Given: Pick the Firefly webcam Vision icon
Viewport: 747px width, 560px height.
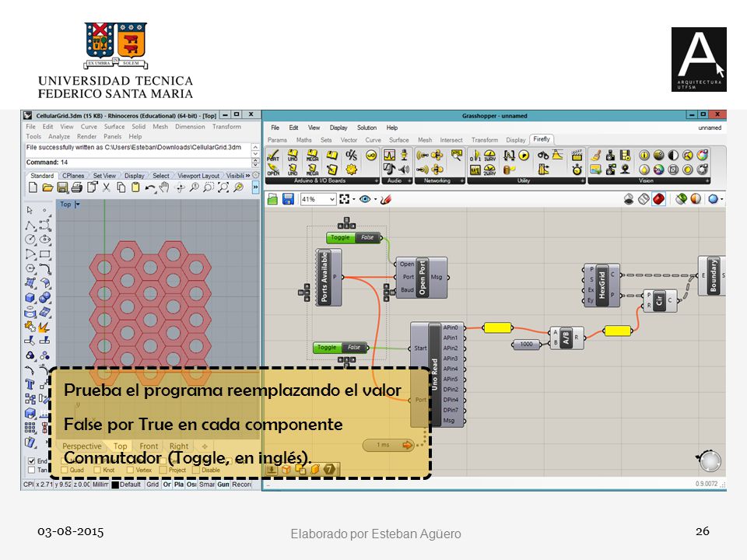Looking at the screenshot, I should point(625,169).
